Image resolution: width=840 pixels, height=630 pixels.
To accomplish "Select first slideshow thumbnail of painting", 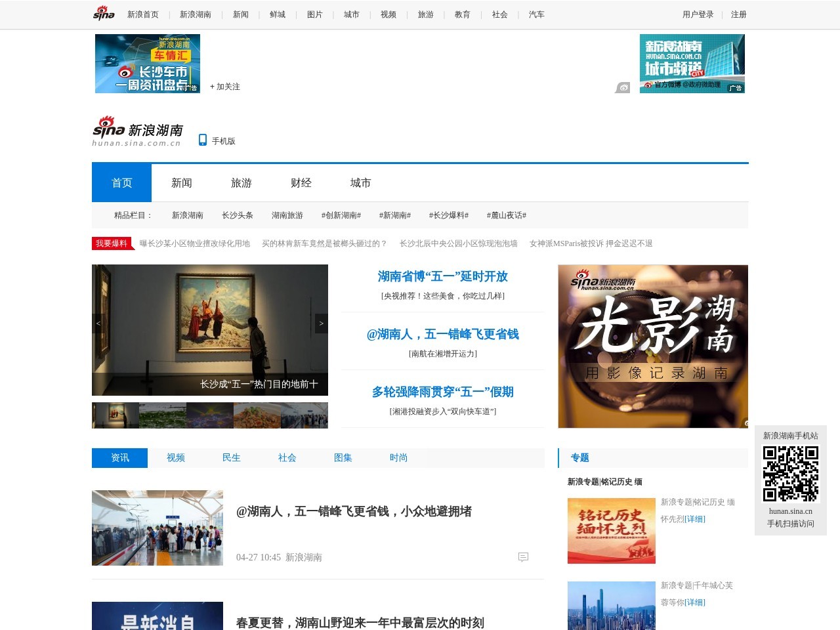I will coord(115,415).
